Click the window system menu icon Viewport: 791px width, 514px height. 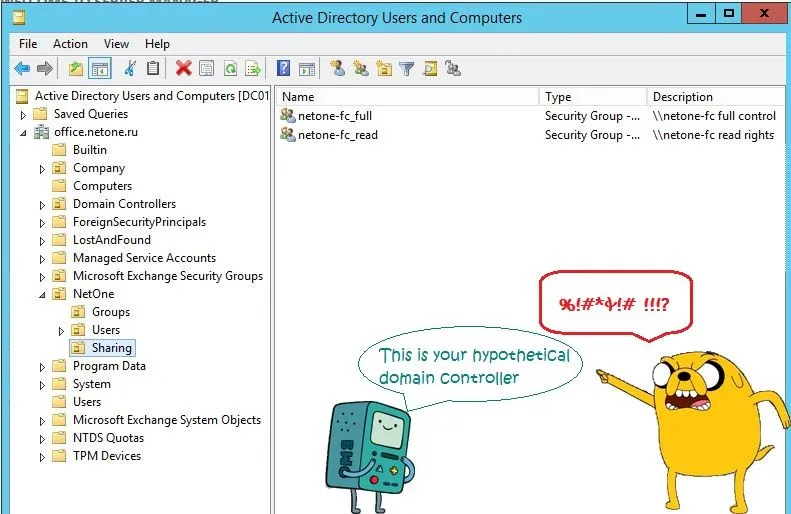click(x=19, y=18)
